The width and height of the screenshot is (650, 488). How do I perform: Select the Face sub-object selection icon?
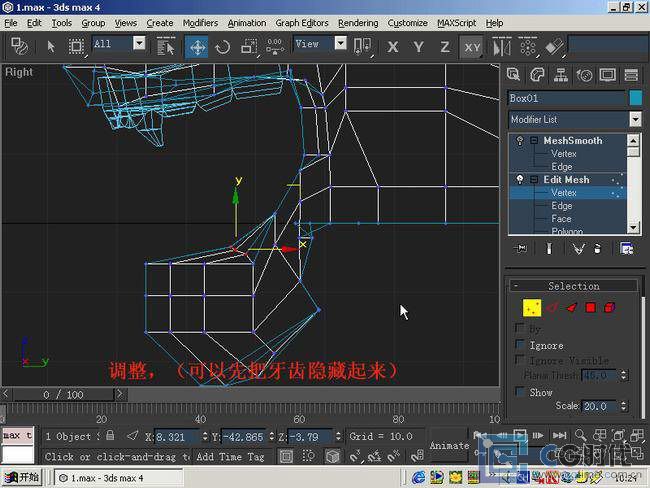pos(571,308)
